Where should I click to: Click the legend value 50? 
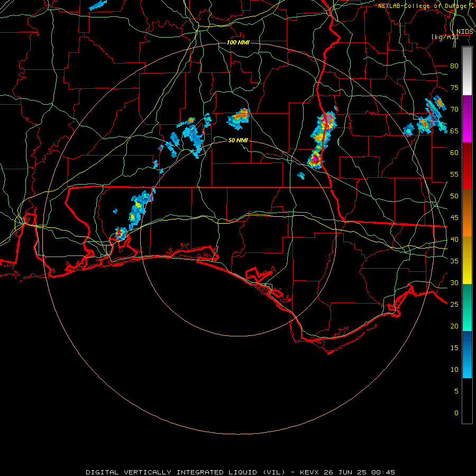(x=454, y=196)
